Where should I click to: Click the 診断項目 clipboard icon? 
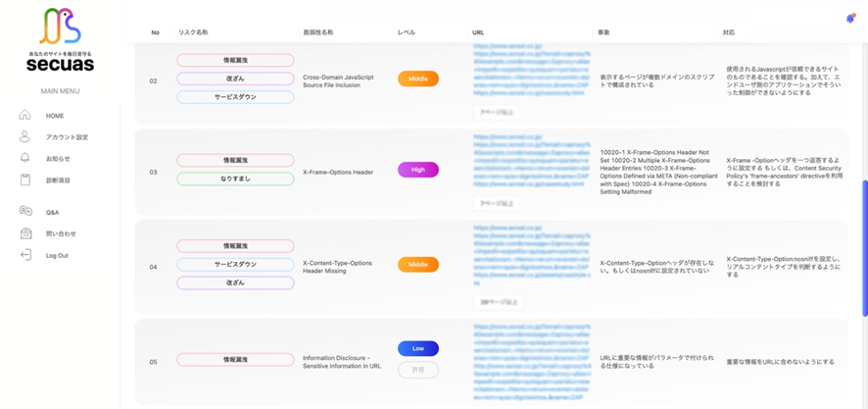[x=25, y=180]
